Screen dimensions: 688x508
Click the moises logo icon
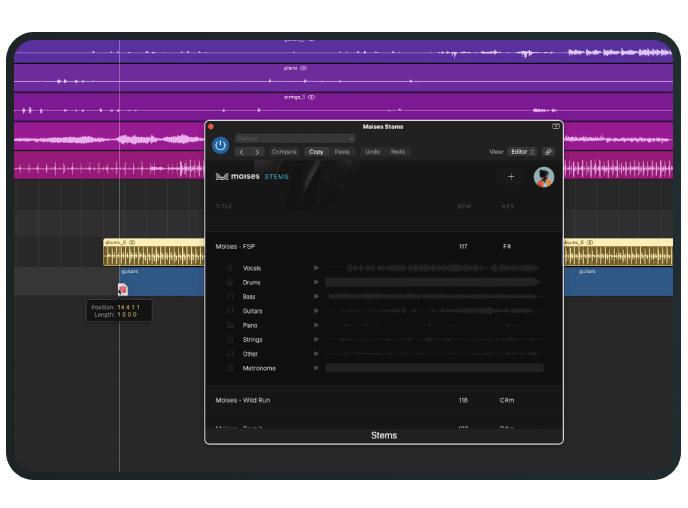(x=222, y=176)
